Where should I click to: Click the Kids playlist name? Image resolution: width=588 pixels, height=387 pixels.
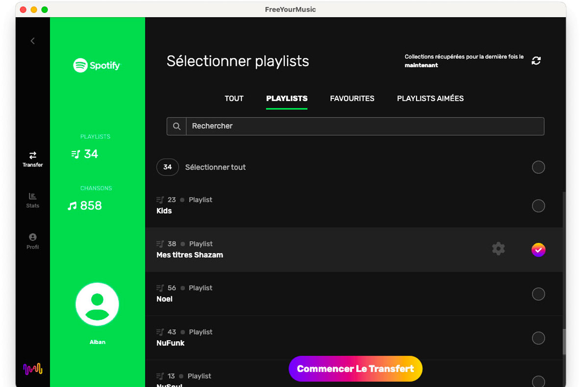[164, 211]
